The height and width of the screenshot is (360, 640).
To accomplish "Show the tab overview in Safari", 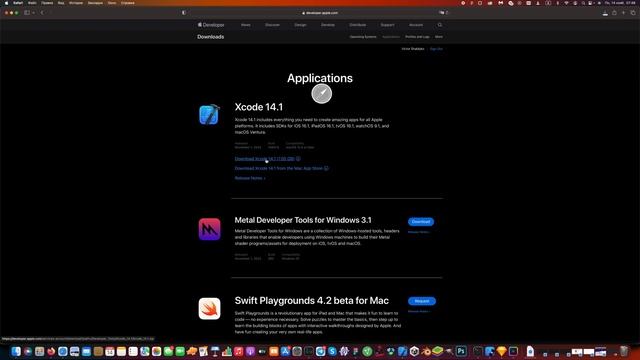I will coord(633,13).
